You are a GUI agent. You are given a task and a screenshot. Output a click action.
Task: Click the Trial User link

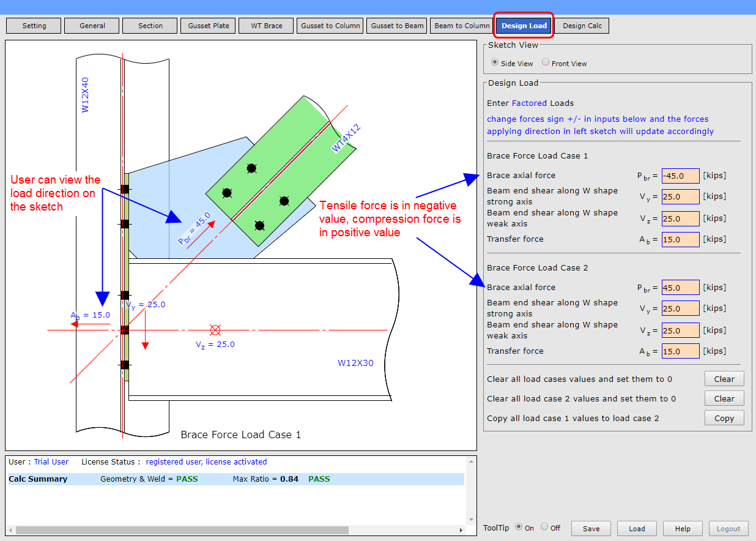51,461
